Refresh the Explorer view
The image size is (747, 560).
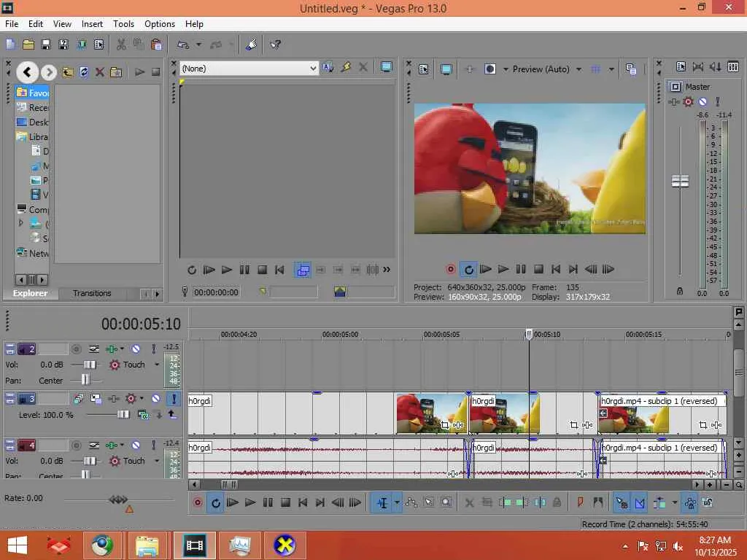point(84,72)
